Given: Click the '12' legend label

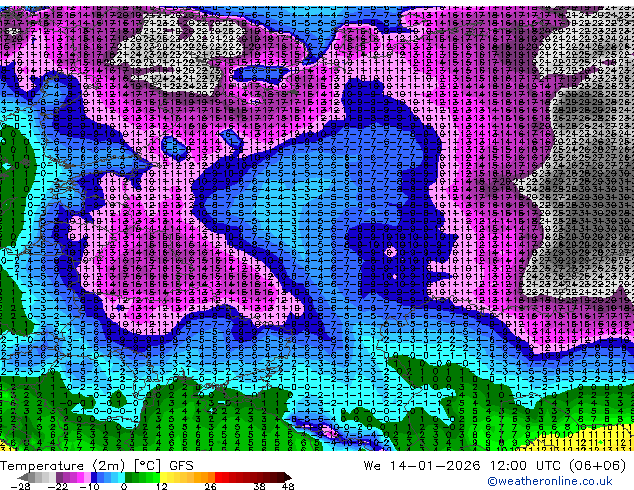Looking at the screenshot, I should pyautogui.click(x=162, y=486).
